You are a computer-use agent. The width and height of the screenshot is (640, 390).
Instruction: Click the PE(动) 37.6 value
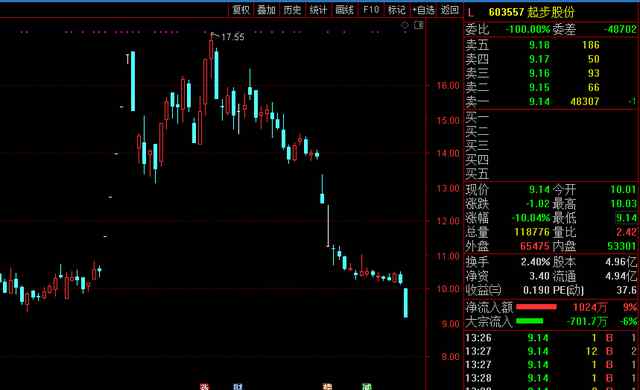(x=627, y=290)
